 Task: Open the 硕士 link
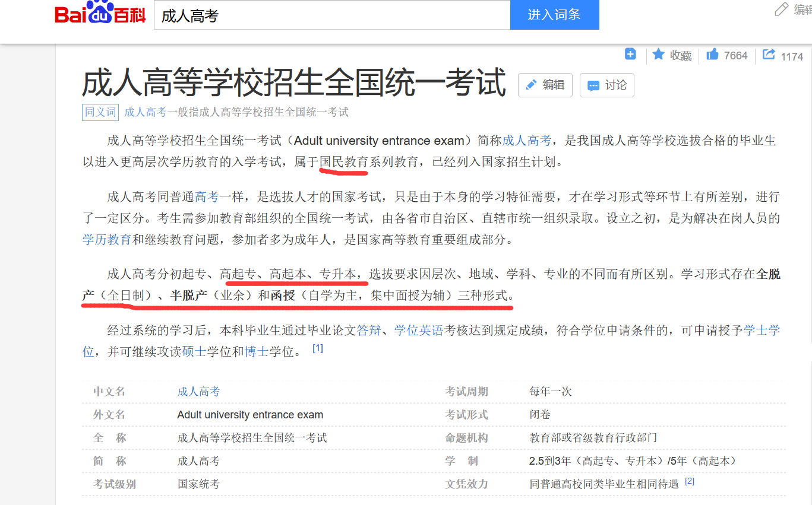click(194, 351)
